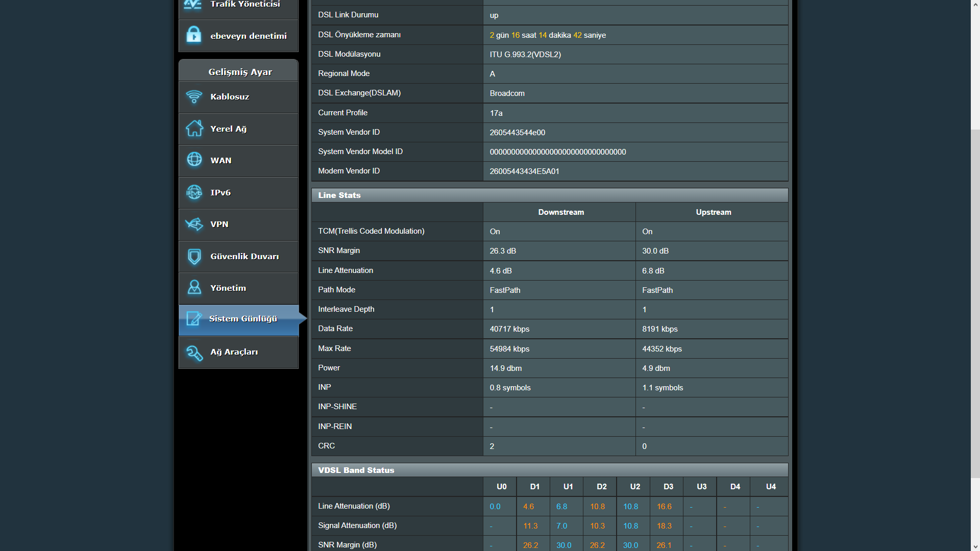Click the Yerel Ağ house icon
Image resolution: width=980 pixels, height=551 pixels.
(194, 129)
